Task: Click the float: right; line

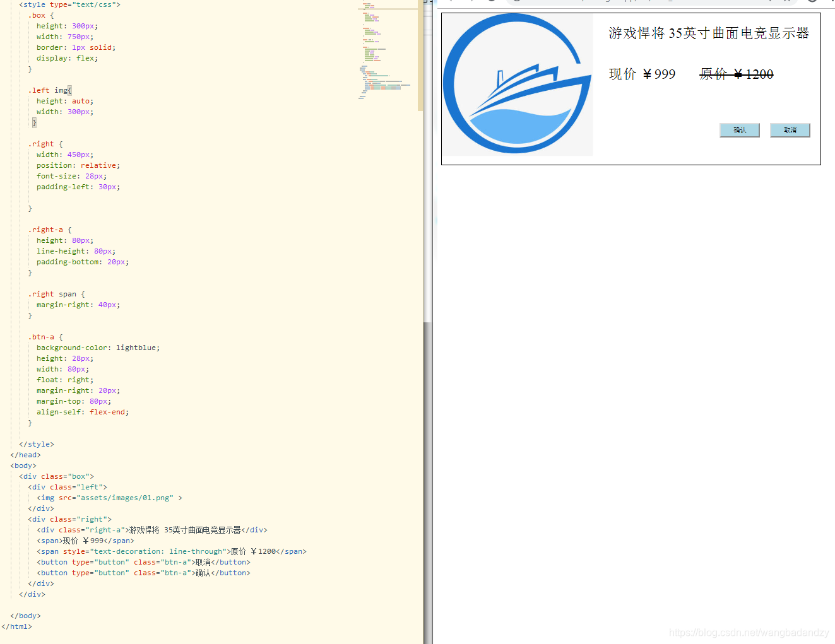Action: 64,380
